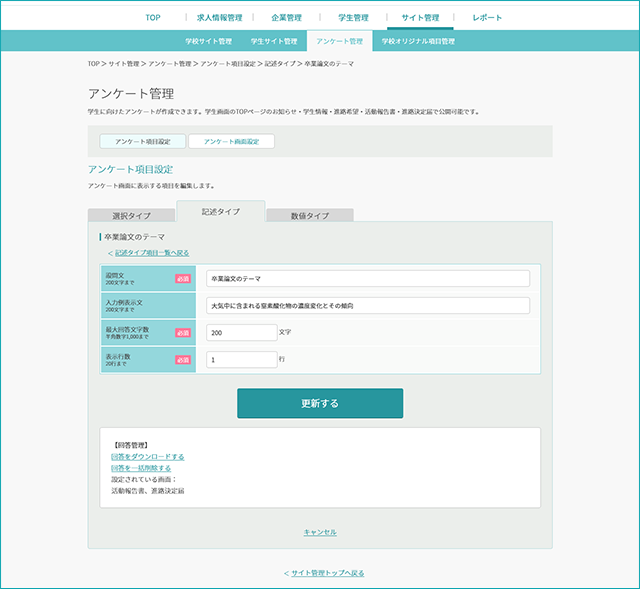Image resolution: width=640 pixels, height=589 pixels.
Task: Switch to 学校サイト管理 sub-menu tab
Action: (x=209, y=41)
